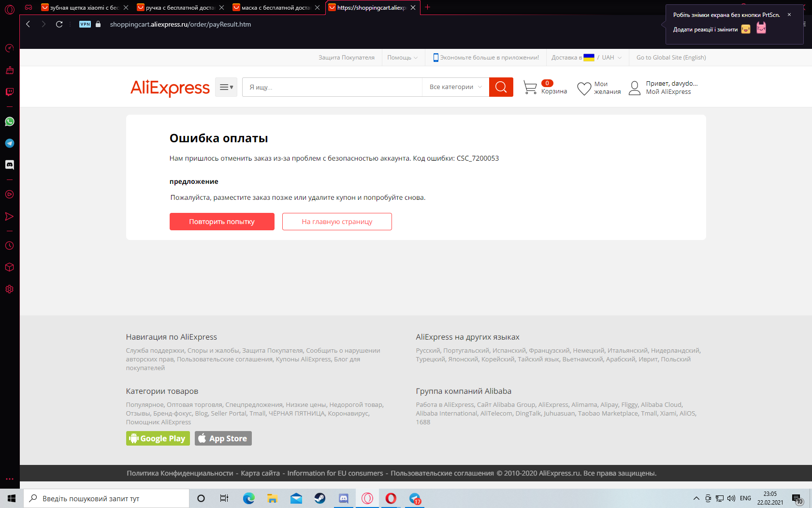Reload the current page
The width and height of the screenshot is (812, 508).
pos(59,24)
